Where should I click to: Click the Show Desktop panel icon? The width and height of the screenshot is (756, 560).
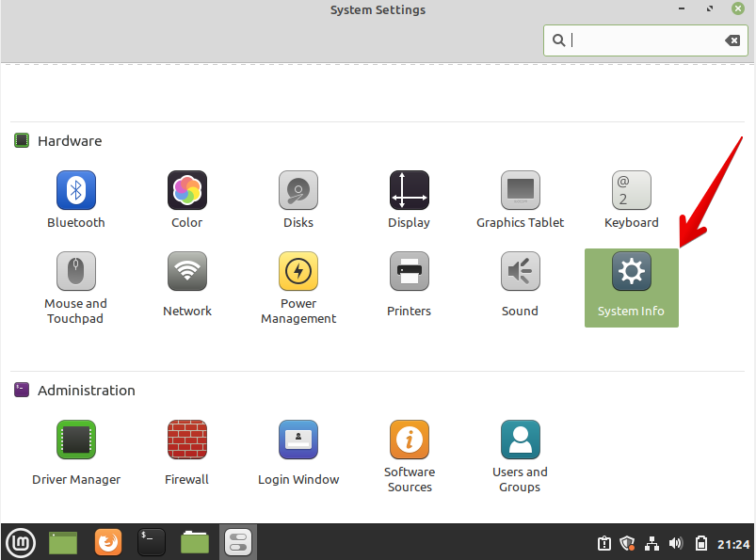pyautogui.click(x=63, y=543)
